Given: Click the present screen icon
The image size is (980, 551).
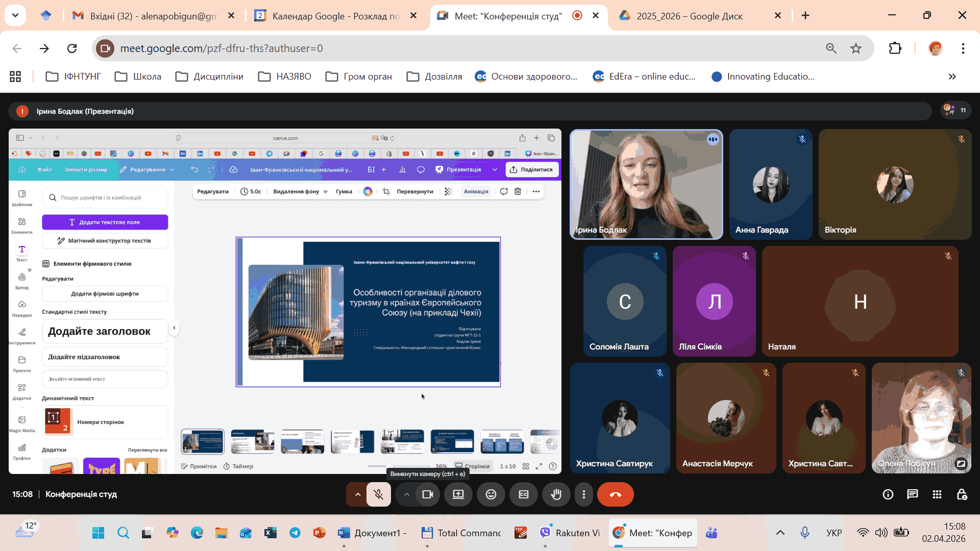Looking at the screenshot, I should click(458, 494).
